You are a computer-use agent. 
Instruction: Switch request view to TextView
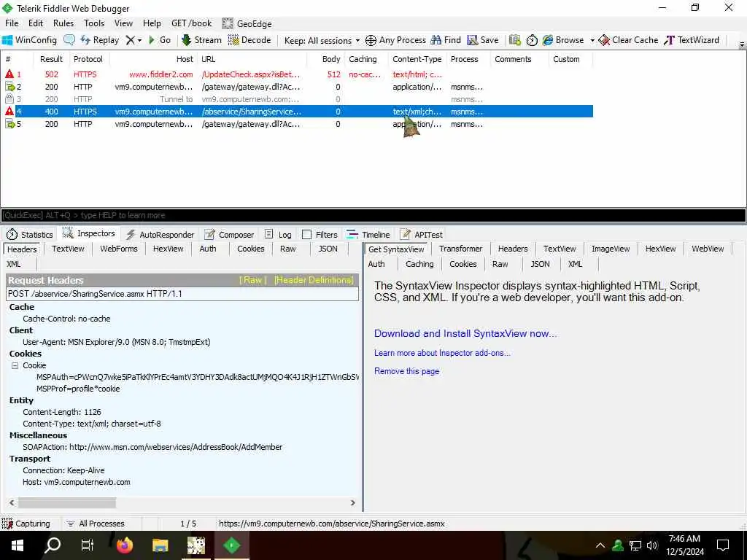point(68,249)
